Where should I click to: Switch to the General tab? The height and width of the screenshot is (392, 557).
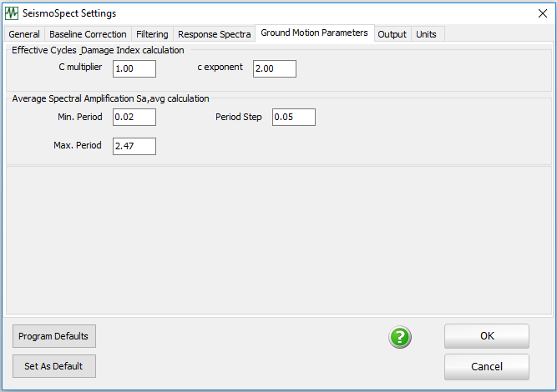24,34
